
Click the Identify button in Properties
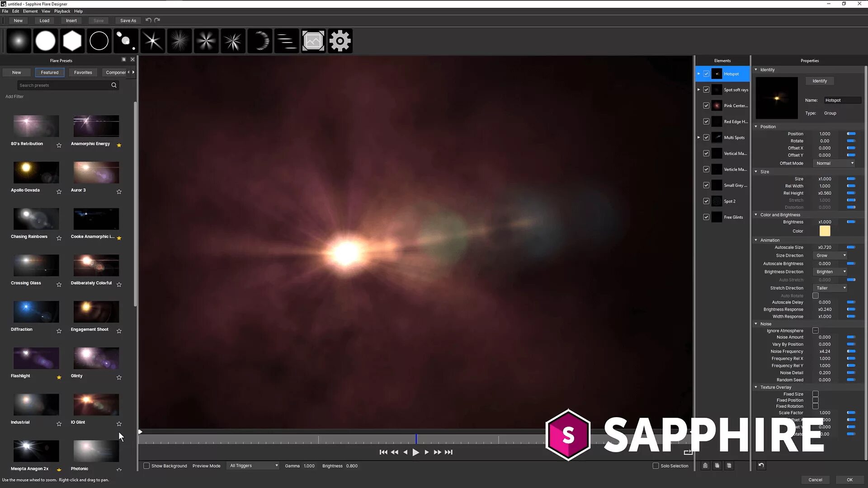tap(820, 81)
